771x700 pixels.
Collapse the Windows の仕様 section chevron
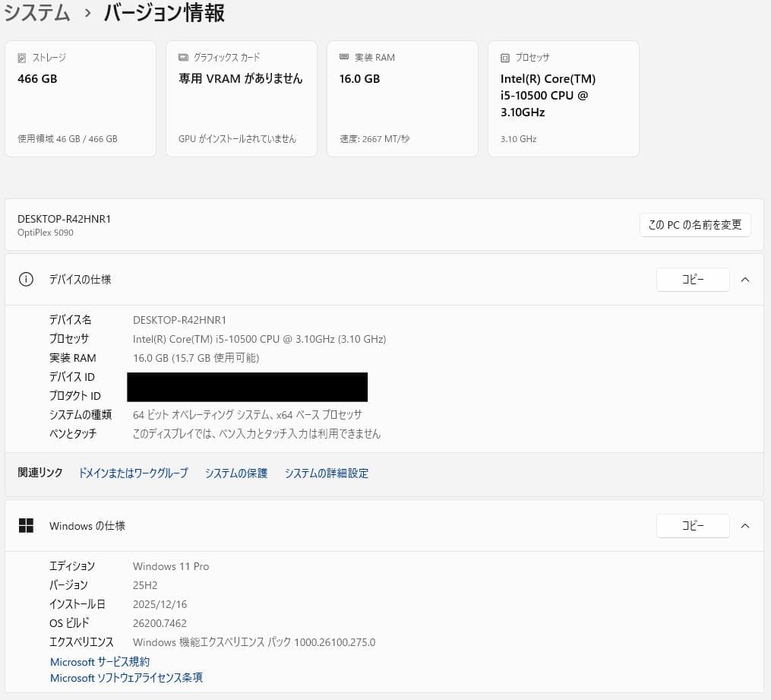745,525
